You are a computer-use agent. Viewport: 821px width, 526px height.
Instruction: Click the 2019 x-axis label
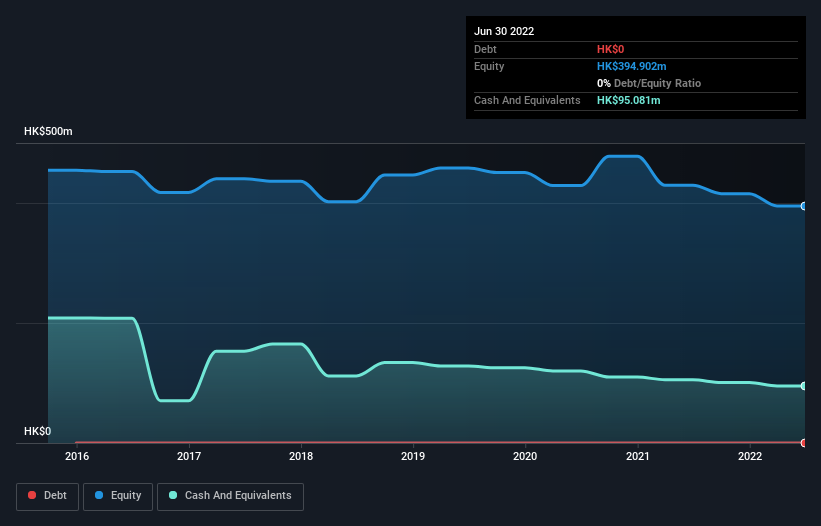[x=413, y=456]
